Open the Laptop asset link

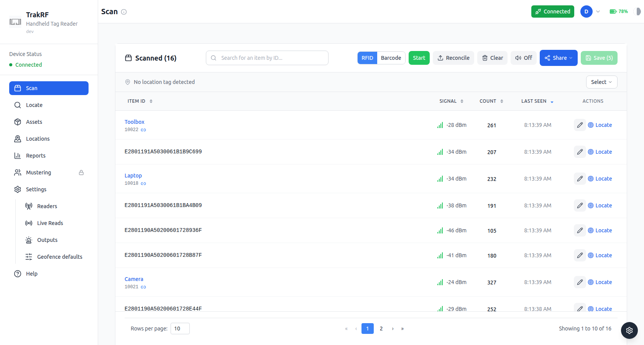(x=133, y=176)
